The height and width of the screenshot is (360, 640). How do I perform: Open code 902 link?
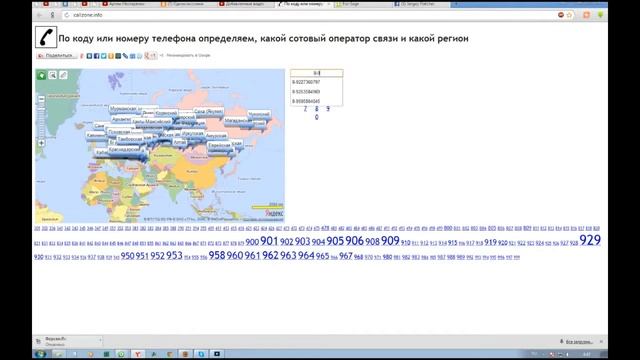287,242
